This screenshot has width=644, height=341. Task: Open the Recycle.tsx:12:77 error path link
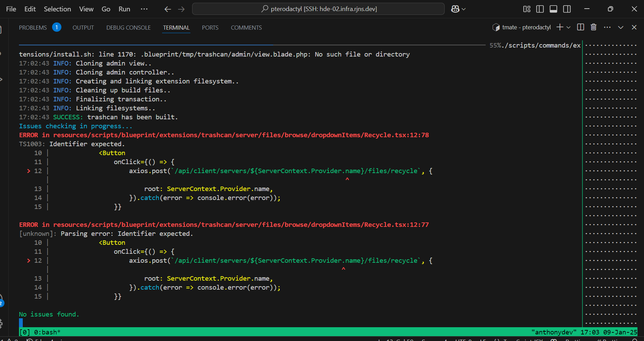click(241, 225)
